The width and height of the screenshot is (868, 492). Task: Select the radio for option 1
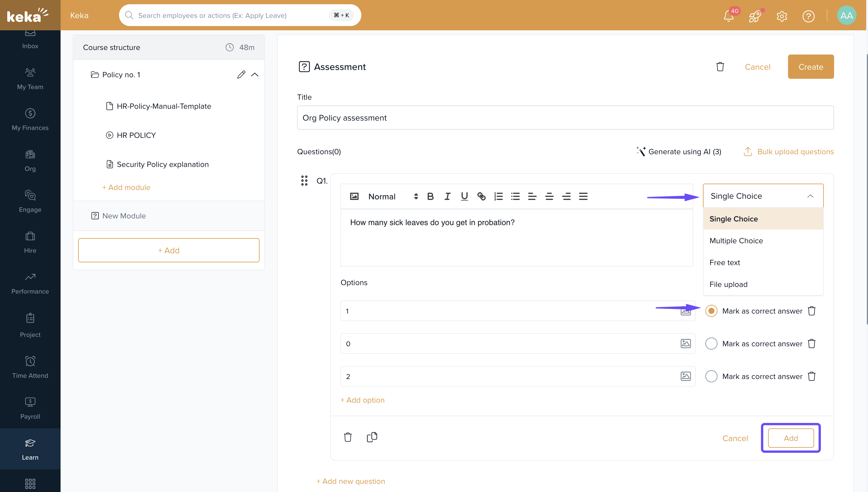711,311
